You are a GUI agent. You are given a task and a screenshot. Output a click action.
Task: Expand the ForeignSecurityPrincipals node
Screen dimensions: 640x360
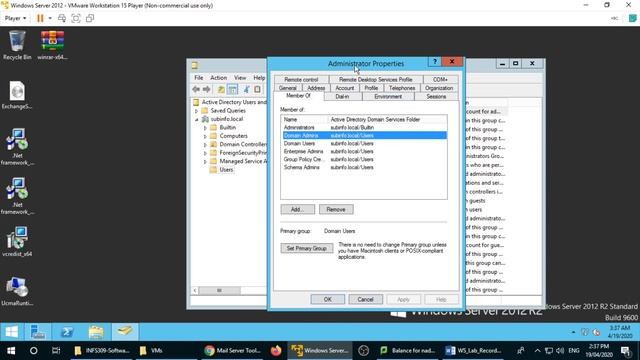point(205,153)
